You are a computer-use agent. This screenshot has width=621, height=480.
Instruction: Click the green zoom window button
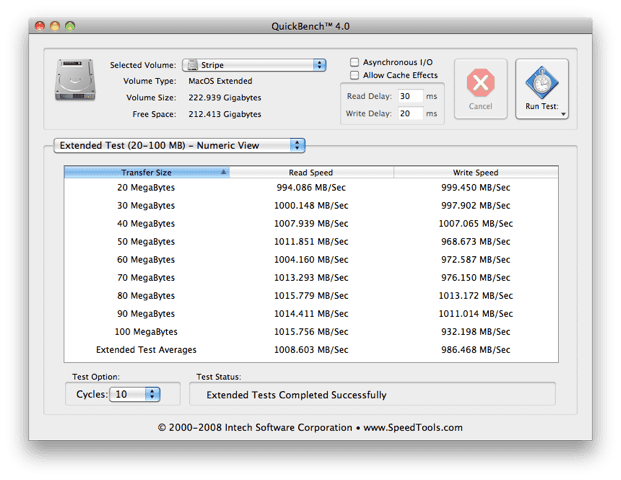[x=71, y=25]
